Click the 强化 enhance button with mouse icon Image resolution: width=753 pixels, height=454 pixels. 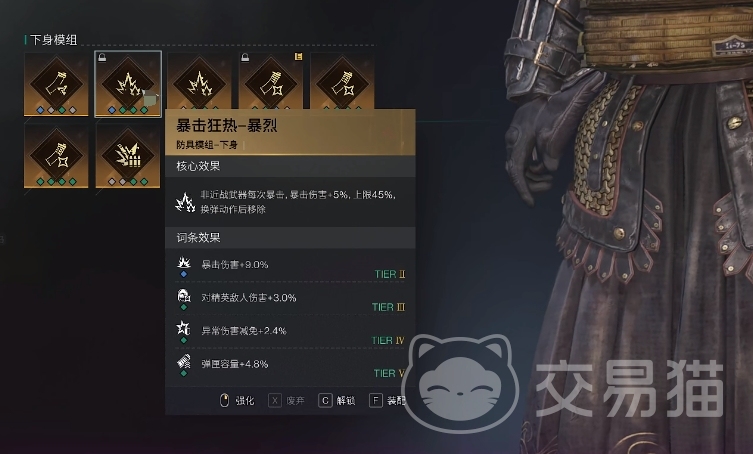click(x=237, y=400)
